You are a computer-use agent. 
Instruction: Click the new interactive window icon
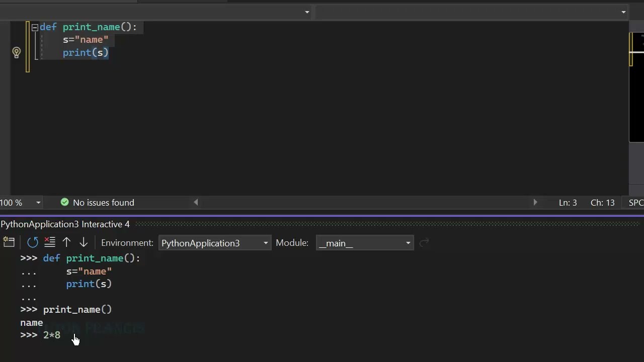click(x=9, y=242)
